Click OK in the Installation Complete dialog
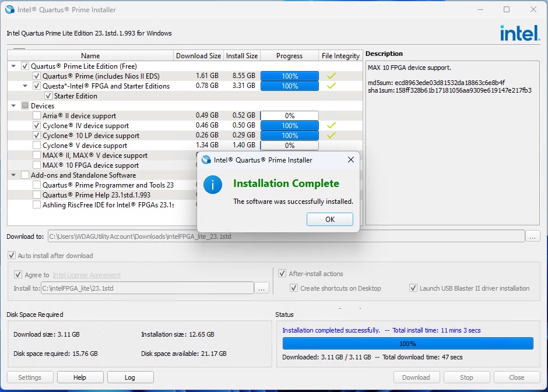 (x=329, y=219)
